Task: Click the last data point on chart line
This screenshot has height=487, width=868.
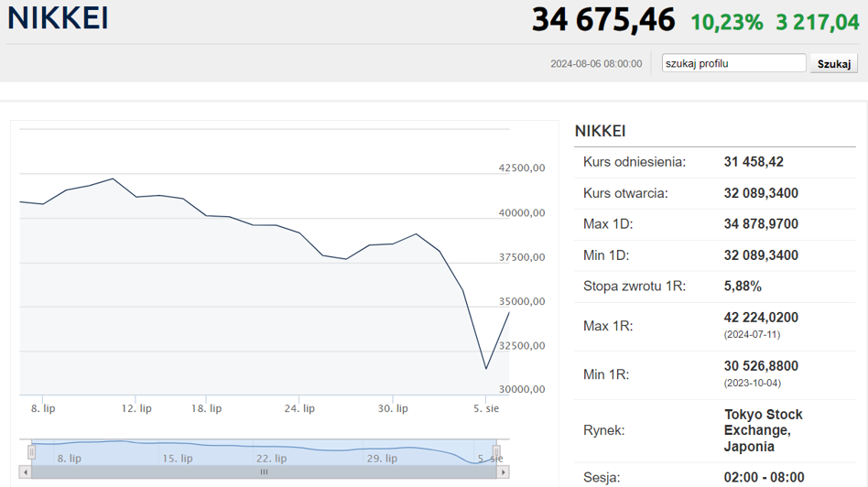Action: [509, 312]
